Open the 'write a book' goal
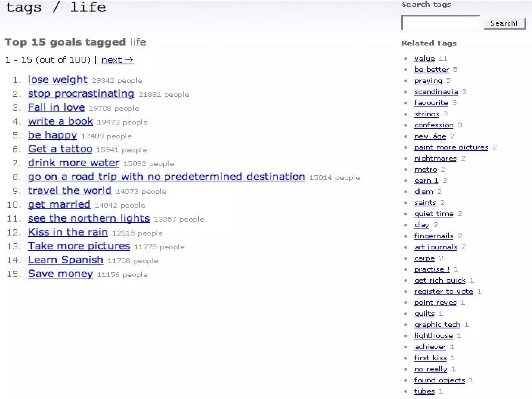 point(61,121)
